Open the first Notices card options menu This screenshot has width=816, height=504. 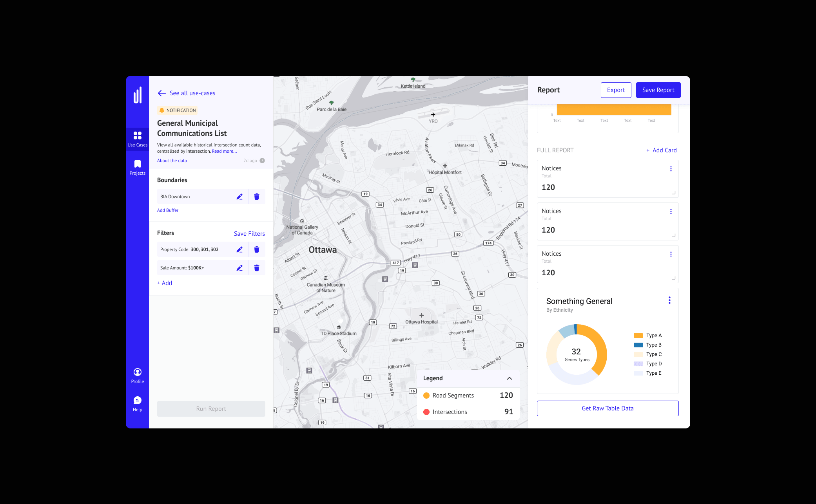click(x=671, y=169)
